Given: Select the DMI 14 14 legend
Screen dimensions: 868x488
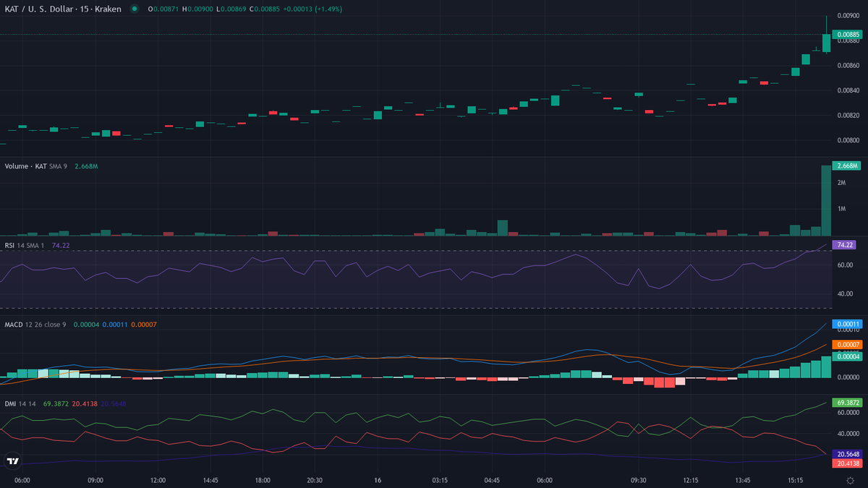Looking at the screenshot, I should point(22,403).
